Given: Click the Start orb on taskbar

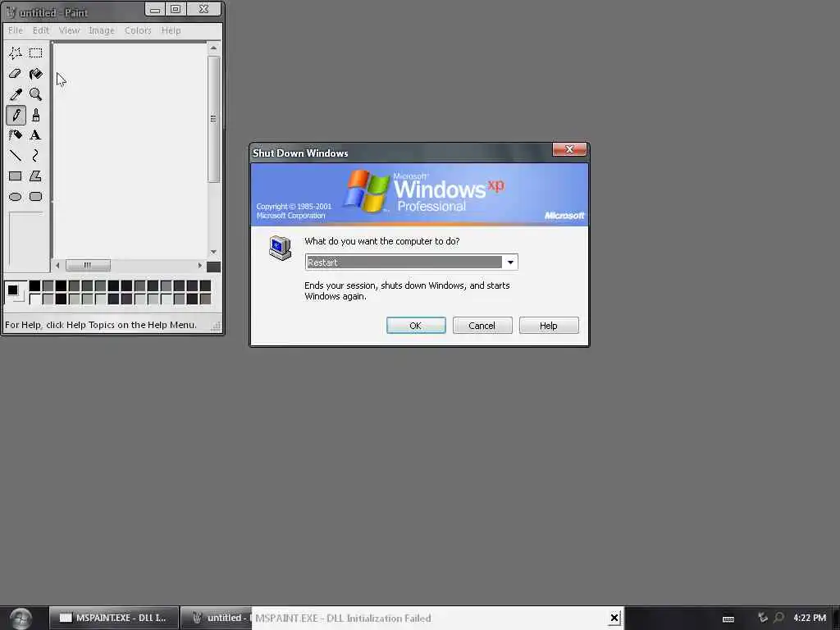Looking at the screenshot, I should 21,619.
